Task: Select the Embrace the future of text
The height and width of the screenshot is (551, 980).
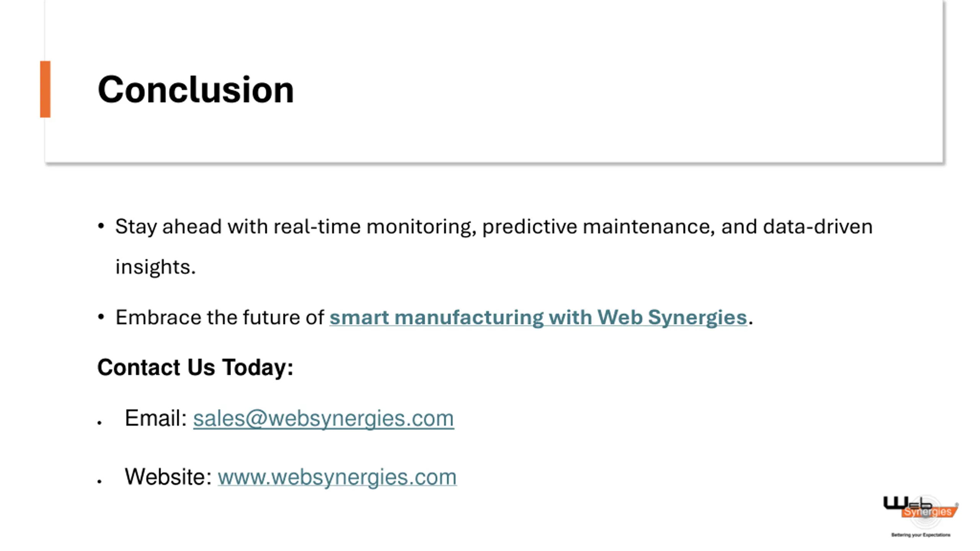Action: [219, 317]
